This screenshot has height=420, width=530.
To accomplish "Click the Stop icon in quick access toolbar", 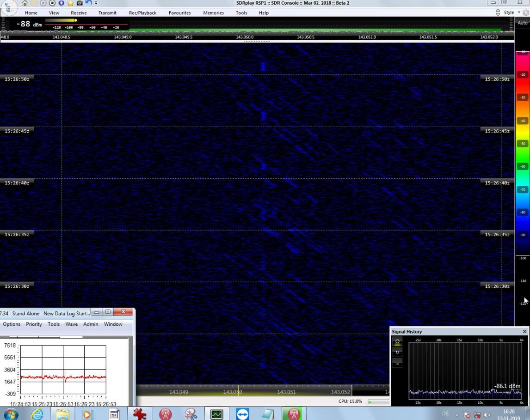I will click(52, 3).
